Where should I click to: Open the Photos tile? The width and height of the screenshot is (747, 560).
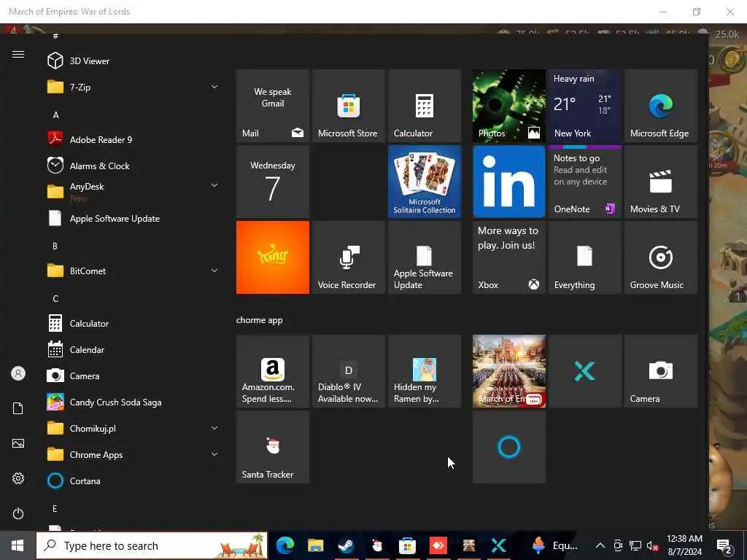point(508,106)
